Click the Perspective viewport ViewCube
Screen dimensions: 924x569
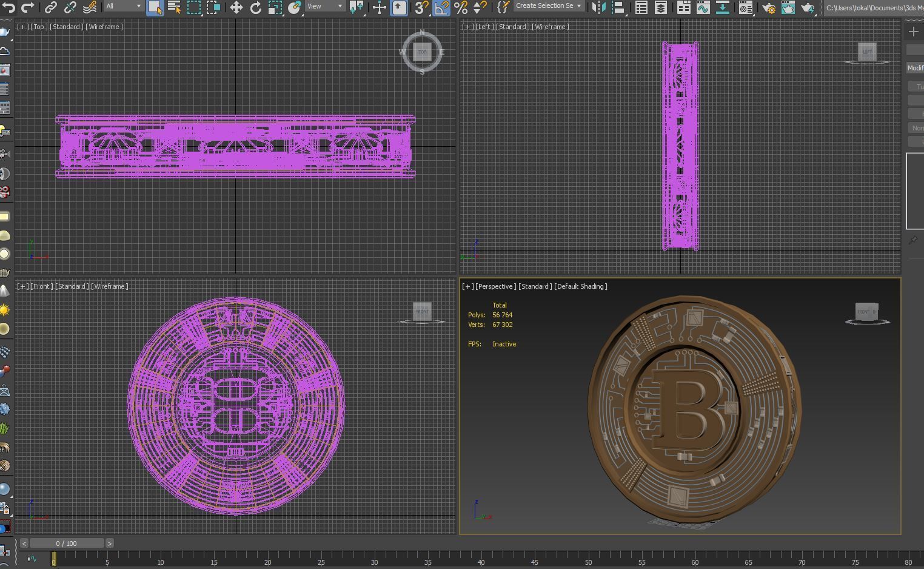pyautogui.click(x=867, y=313)
